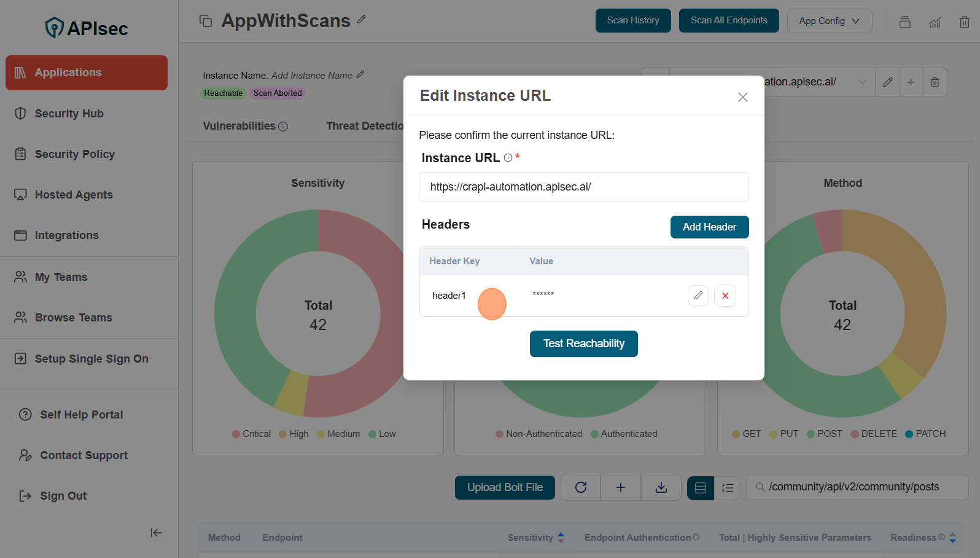Toggle the Authenticated legend item

(x=624, y=434)
